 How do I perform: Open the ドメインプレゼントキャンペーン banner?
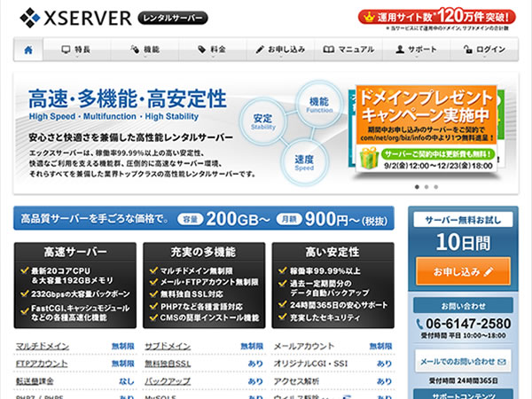426,129
